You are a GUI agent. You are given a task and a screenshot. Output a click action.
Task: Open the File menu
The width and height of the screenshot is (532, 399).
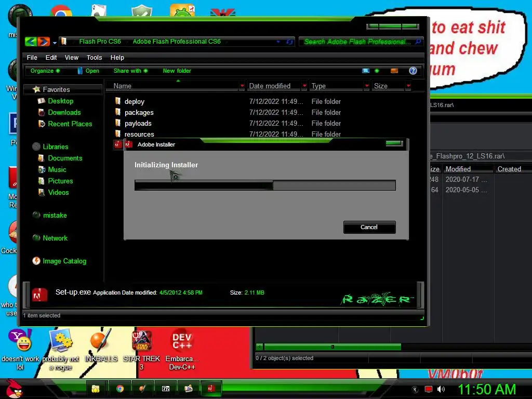[x=32, y=58]
